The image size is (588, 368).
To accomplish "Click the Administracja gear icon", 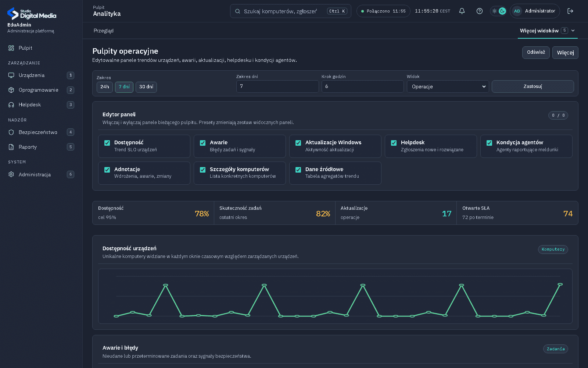I will coord(11,174).
